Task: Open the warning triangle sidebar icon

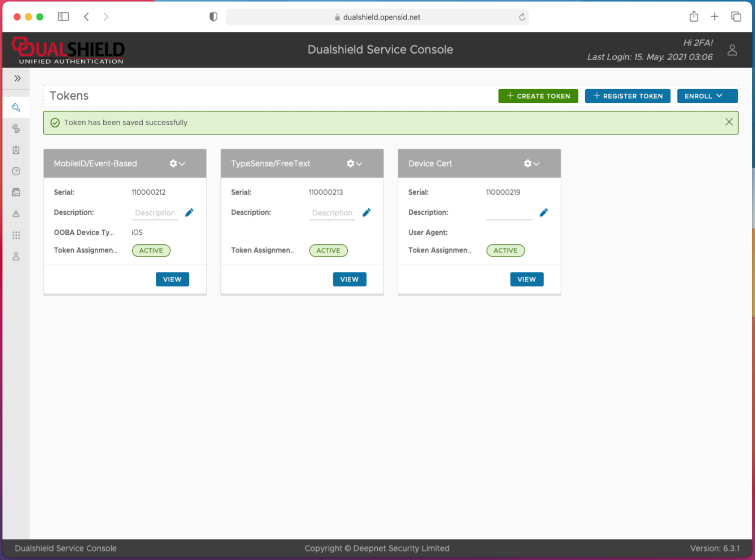Action: (x=16, y=214)
